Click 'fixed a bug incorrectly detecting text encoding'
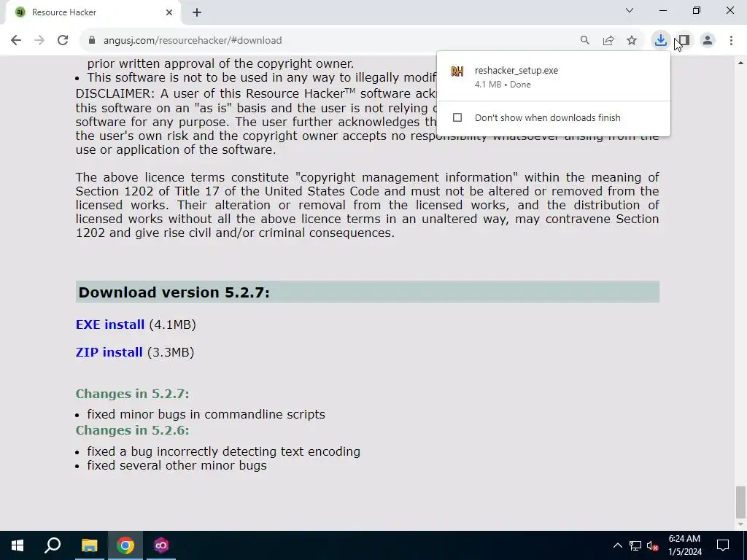Image resolution: width=747 pixels, height=560 pixels. (223, 451)
